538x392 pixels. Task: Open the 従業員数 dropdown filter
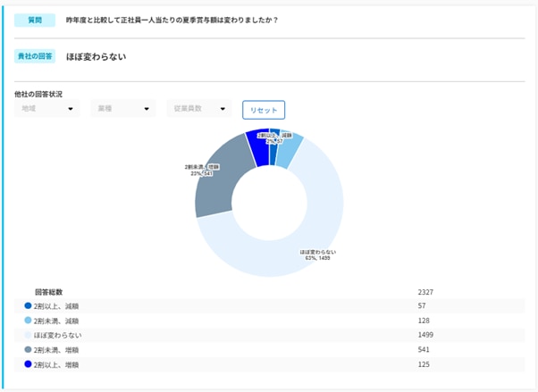click(x=199, y=108)
